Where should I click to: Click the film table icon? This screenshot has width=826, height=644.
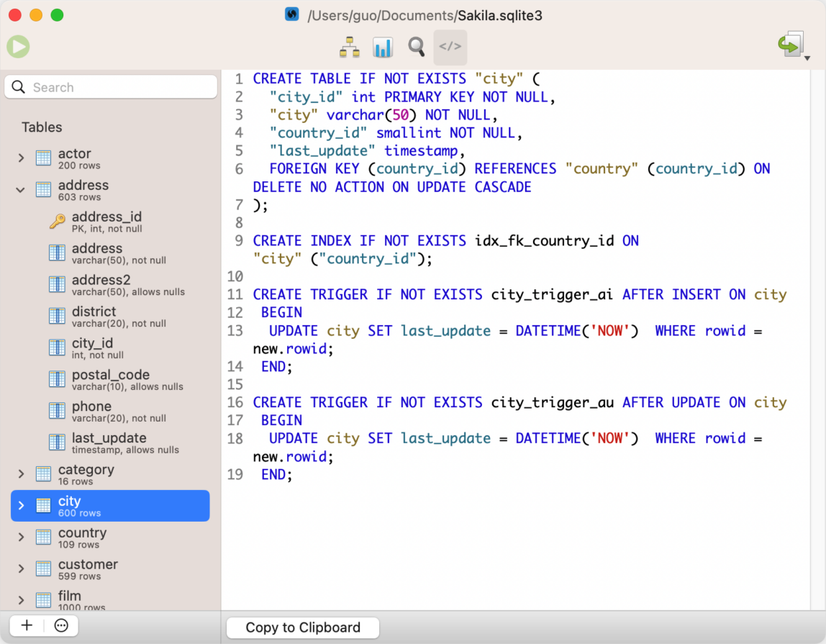tap(43, 600)
